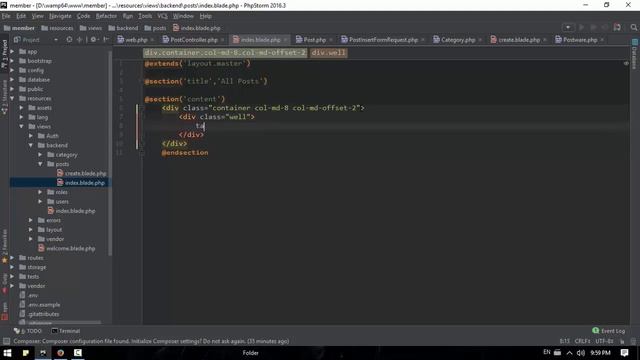Viewport: 640px width, 360px height.
Task: Click the Run button in toolbar
Action: (x=582, y=27)
